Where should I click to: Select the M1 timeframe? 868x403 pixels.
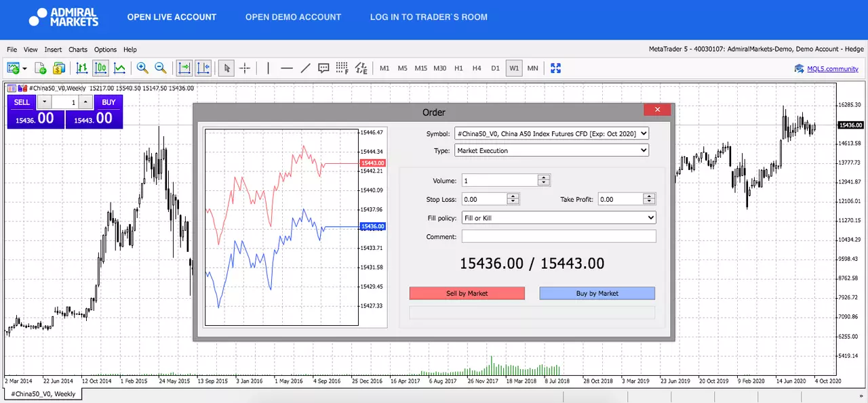point(384,68)
